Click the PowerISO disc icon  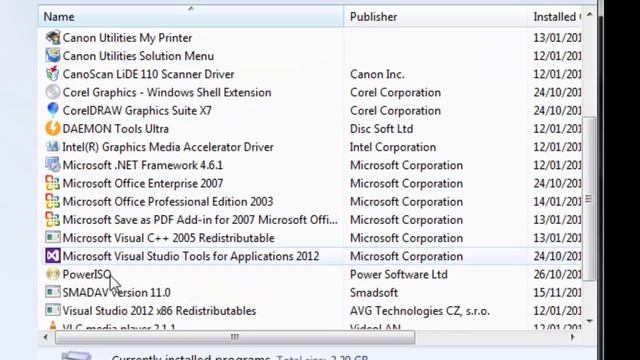[53, 274]
